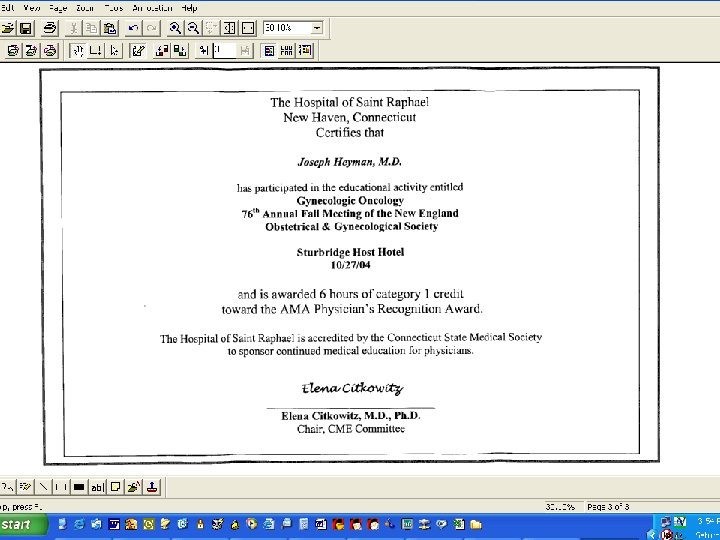Select the Text From File annotation tool
This screenshot has height=540, width=720.
pos(134,487)
